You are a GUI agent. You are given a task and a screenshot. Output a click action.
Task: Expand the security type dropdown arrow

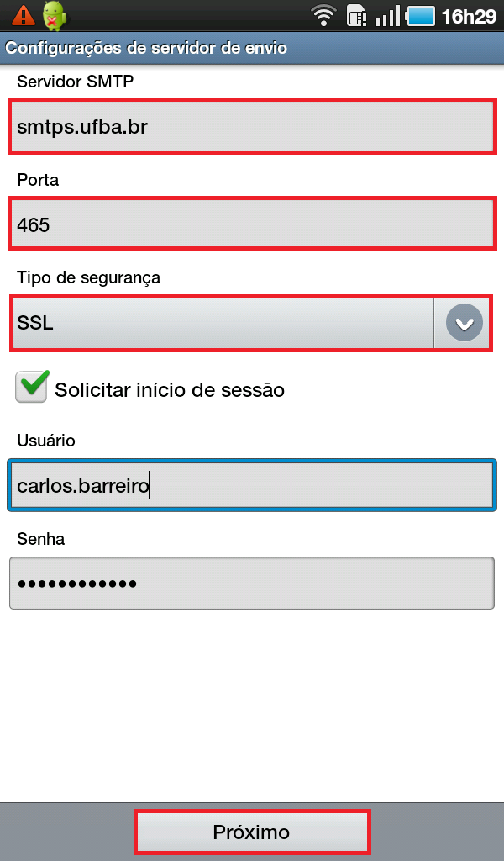pos(464,323)
